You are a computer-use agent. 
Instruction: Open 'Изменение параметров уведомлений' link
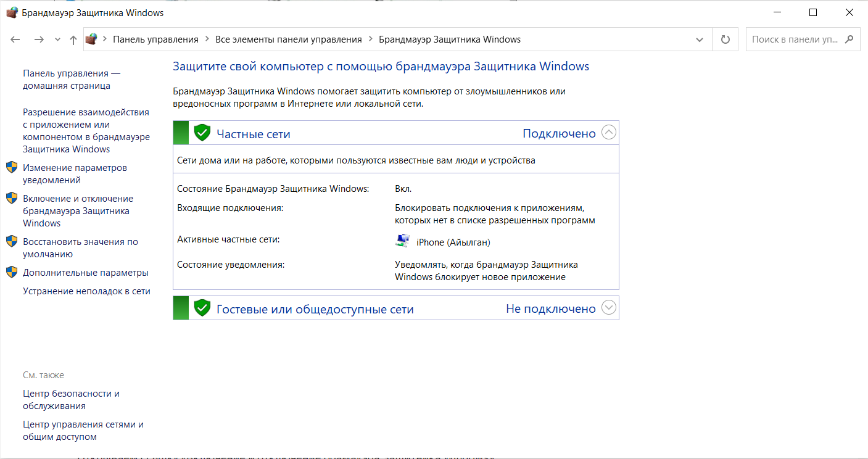(75, 174)
